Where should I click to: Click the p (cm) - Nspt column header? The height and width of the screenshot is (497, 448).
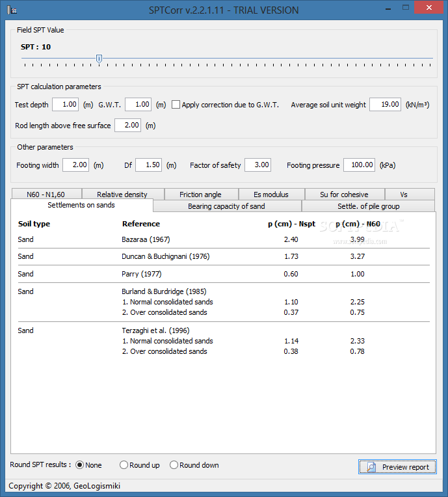click(x=291, y=224)
